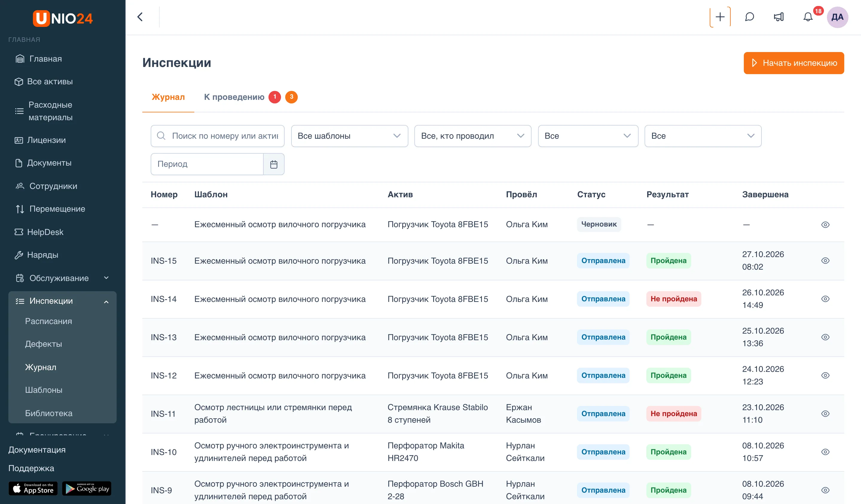This screenshot has width=861, height=504.
Task: View INS-13 inspection eye icon
Action: point(825,337)
